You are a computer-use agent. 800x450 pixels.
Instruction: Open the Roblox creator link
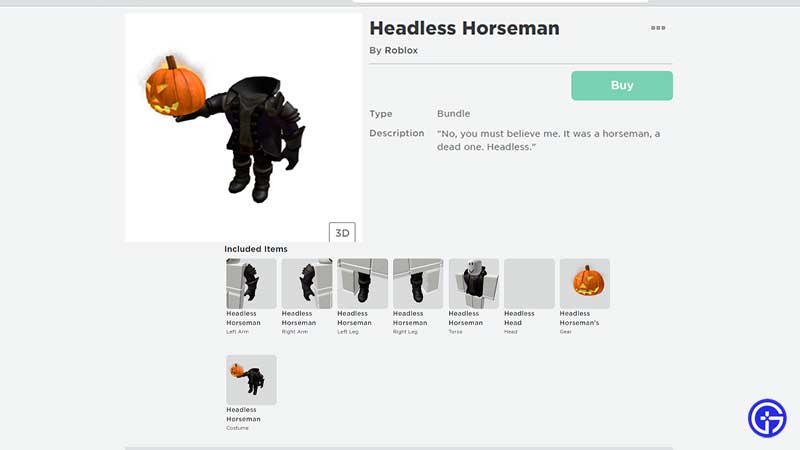coord(401,51)
